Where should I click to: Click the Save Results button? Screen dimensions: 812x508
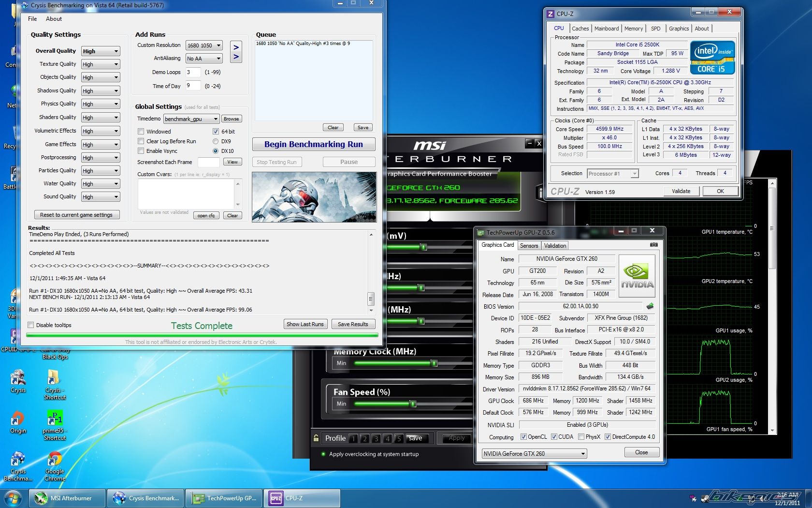click(x=353, y=324)
